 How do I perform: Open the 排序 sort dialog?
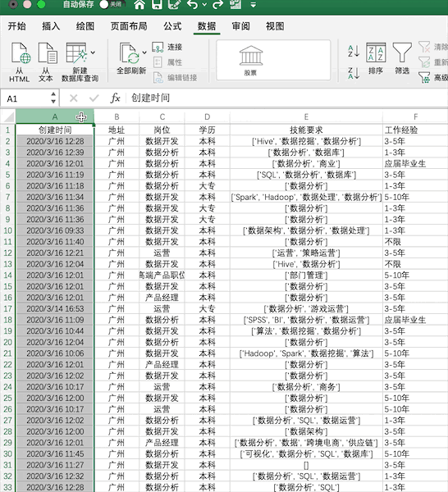376,59
